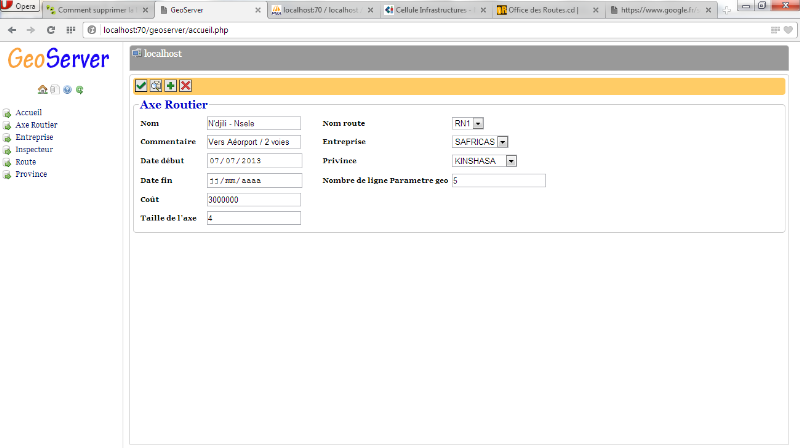The image size is (800, 448).
Task: Click the blue help icon under logo
Action: click(x=67, y=89)
